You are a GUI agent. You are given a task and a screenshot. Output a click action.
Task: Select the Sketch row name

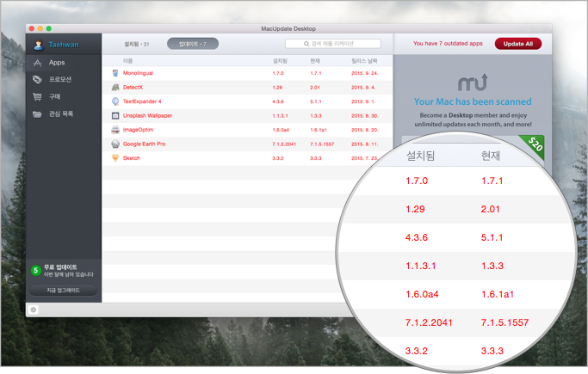pos(131,158)
